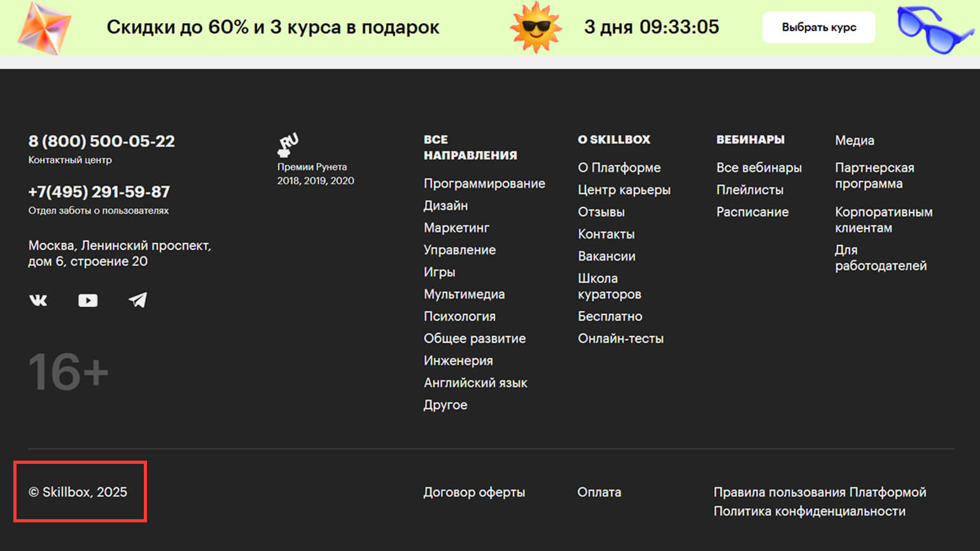
Task: Open the 'Бесплатно' link
Action: tap(610, 316)
